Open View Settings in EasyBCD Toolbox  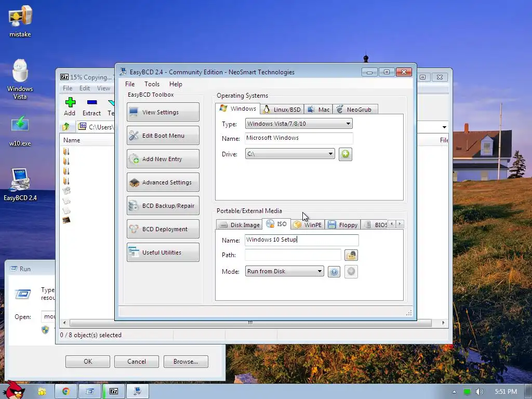pos(163,112)
